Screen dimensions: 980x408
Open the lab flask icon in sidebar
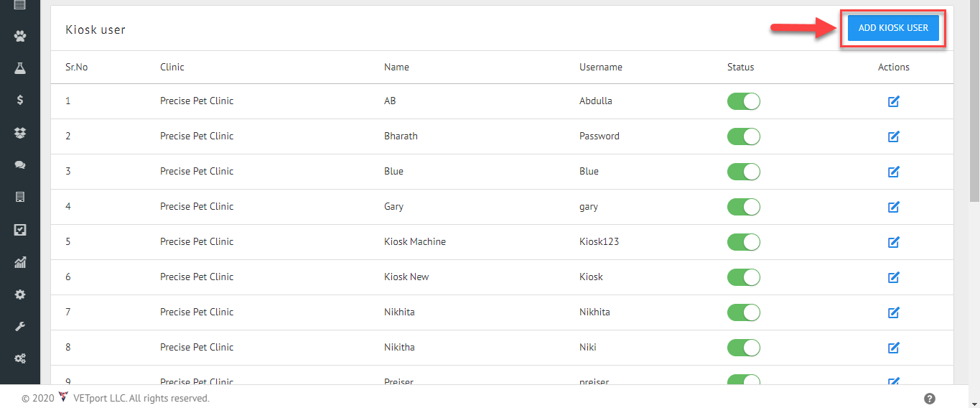coord(20,68)
